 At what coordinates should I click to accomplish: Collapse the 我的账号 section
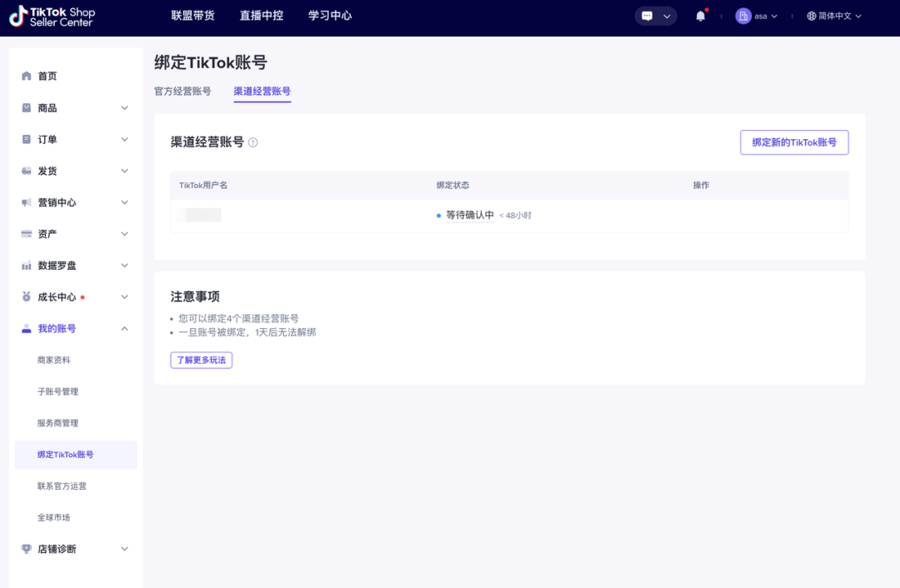[x=124, y=328]
